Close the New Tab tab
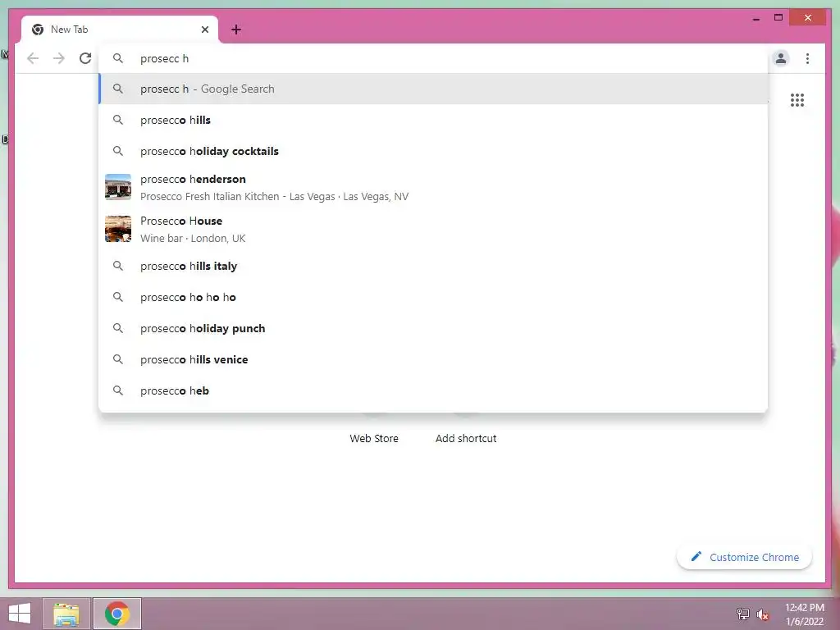 (x=204, y=30)
